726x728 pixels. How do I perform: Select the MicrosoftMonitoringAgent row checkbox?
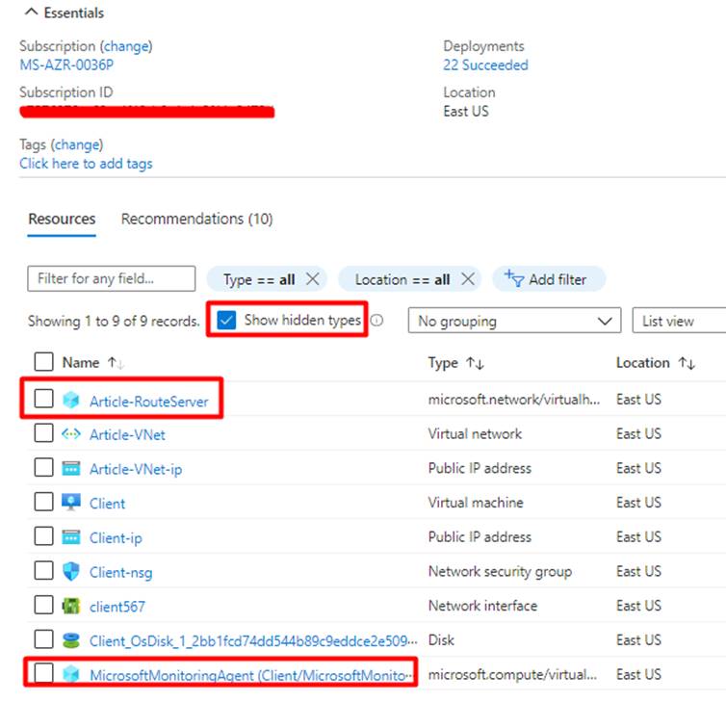[x=43, y=673]
